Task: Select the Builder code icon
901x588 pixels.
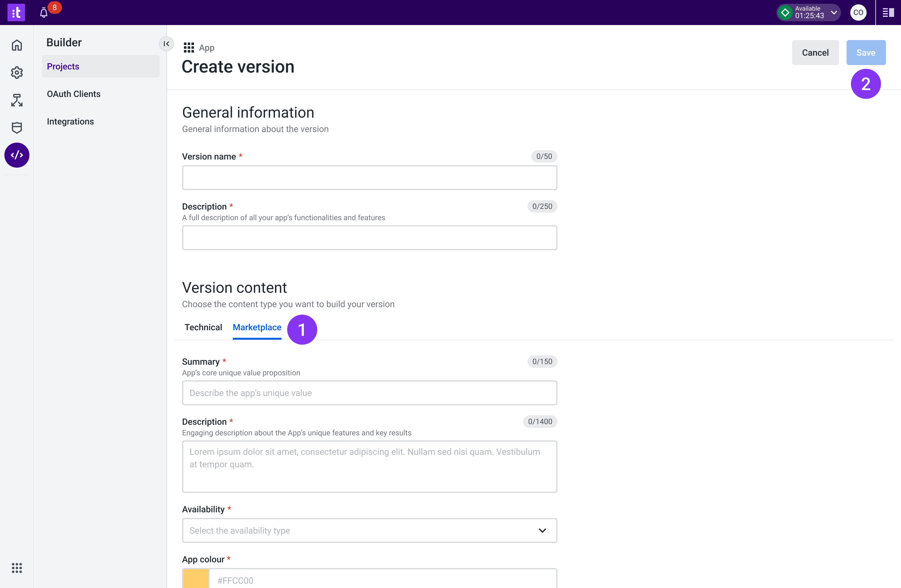Action: click(x=17, y=155)
